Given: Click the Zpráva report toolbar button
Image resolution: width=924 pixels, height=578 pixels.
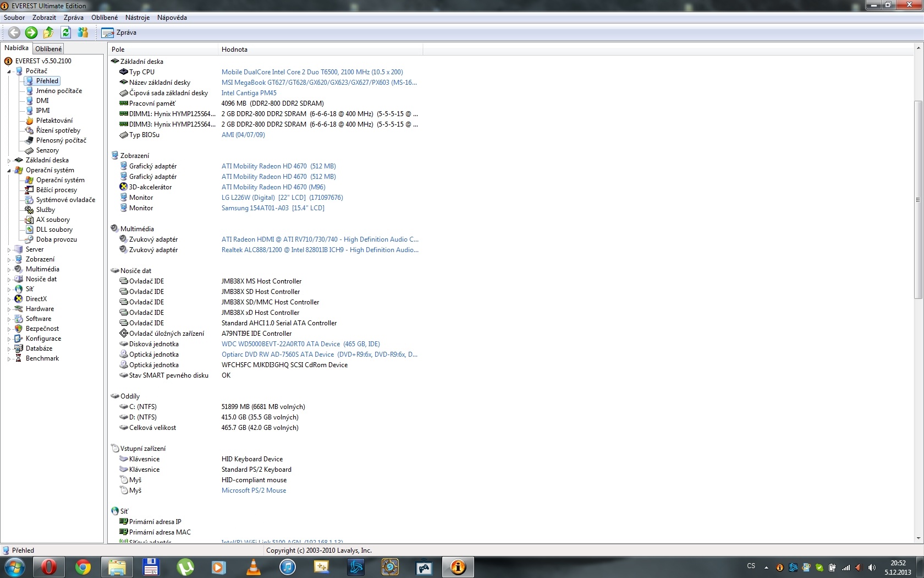Looking at the screenshot, I should point(119,32).
